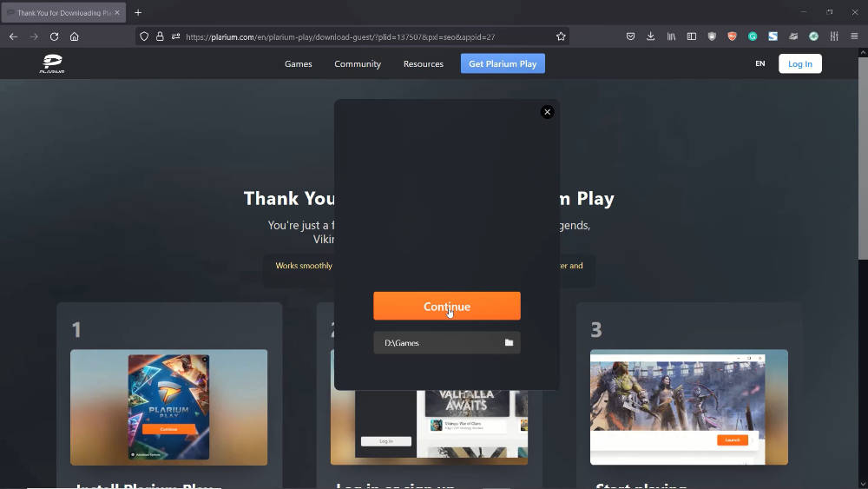868x489 pixels.
Task: Change the EN language selector
Action: (x=760, y=63)
